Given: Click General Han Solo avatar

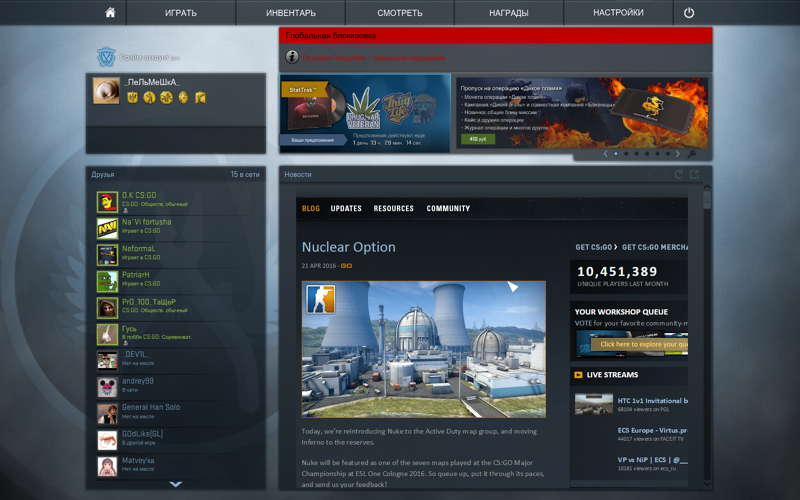Looking at the screenshot, I should tap(107, 414).
